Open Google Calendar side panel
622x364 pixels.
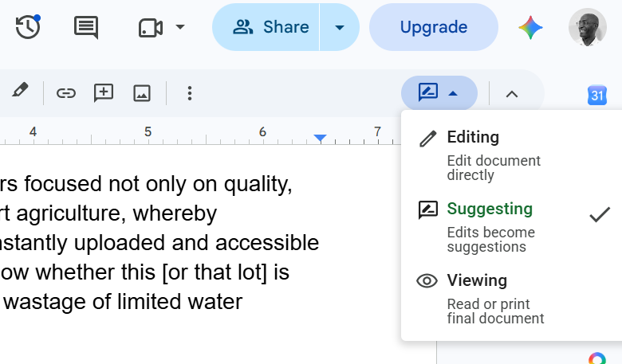coord(597,95)
